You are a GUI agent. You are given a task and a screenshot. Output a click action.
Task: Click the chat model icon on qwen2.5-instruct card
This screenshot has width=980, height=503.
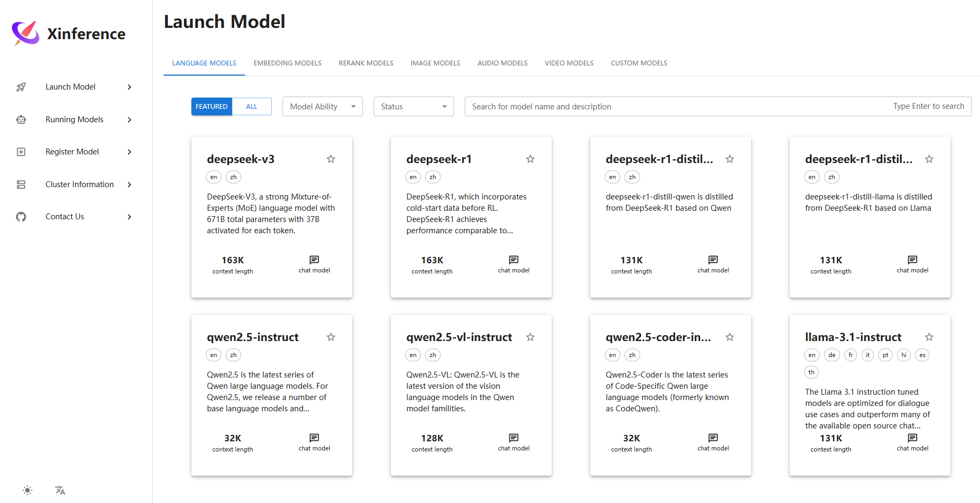pos(314,438)
